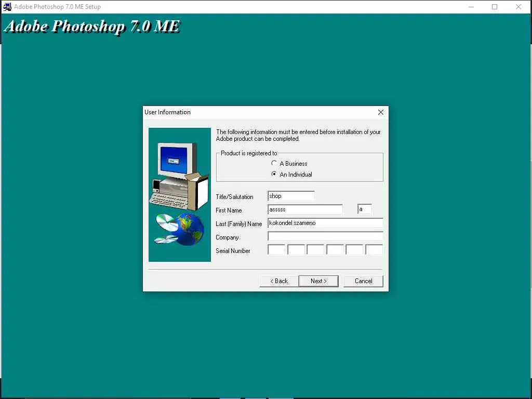Click the Title/Salutation field containing shop
Screen dimensions: 532x399
click(x=291, y=196)
